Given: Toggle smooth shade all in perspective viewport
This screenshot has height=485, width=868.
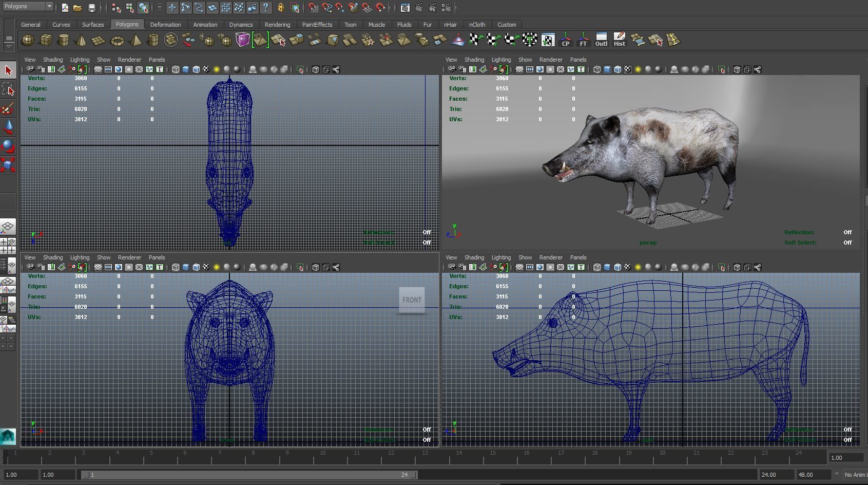Looking at the screenshot, I should 607,69.
